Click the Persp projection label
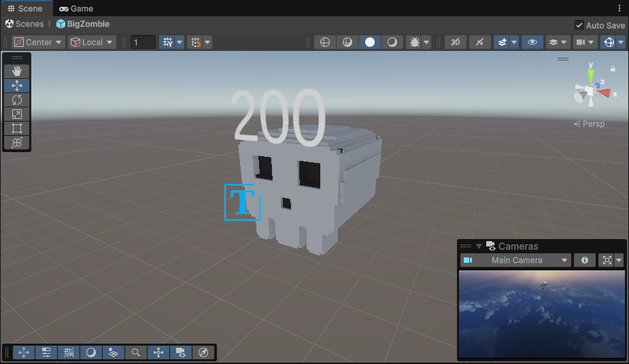629x364 pixels. pyautogui.click(x=589, y=124)
